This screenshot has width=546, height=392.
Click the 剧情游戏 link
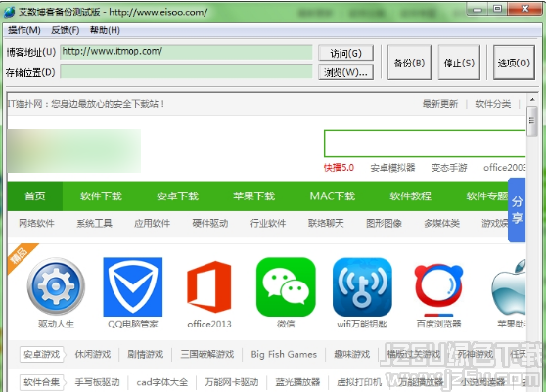tap(145, 354)
